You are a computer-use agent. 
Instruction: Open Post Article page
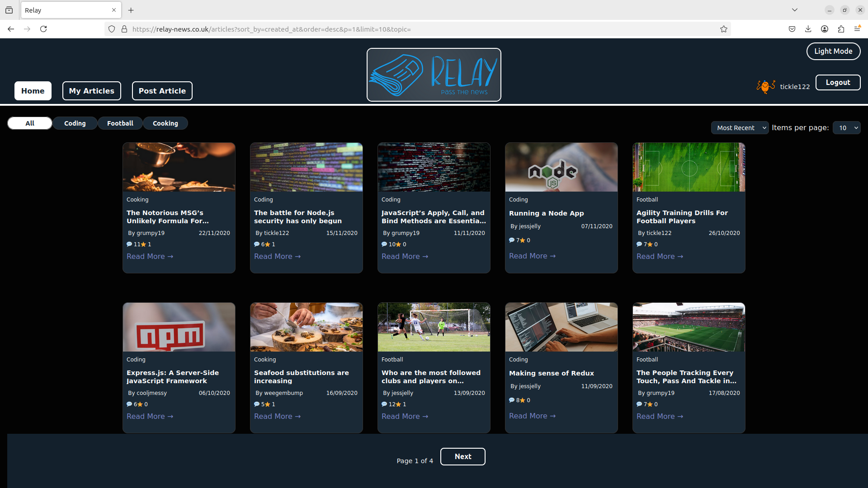coord(162,91)
